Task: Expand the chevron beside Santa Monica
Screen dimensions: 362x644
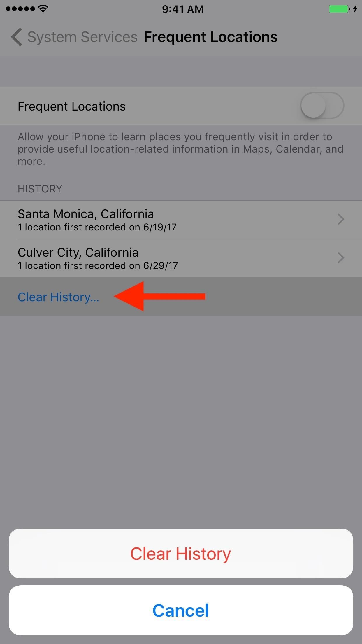Action: (x=341, y=219)
